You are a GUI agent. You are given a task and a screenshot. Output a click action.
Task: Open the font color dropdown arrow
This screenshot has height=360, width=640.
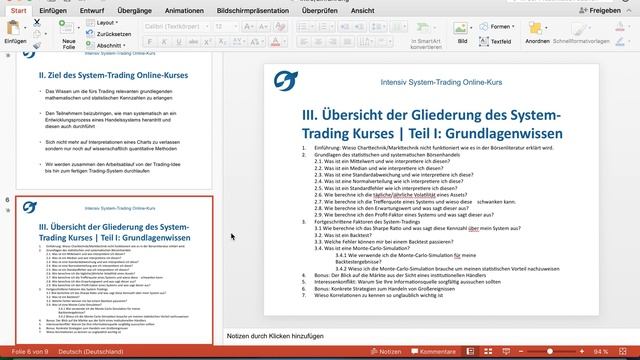tap(284, 42)
